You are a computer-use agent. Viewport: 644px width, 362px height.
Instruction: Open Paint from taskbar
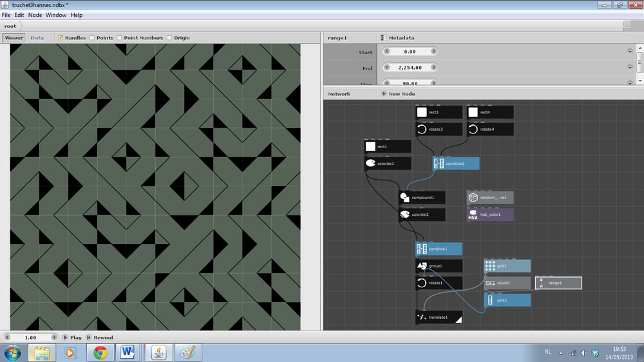pos(187,352)
